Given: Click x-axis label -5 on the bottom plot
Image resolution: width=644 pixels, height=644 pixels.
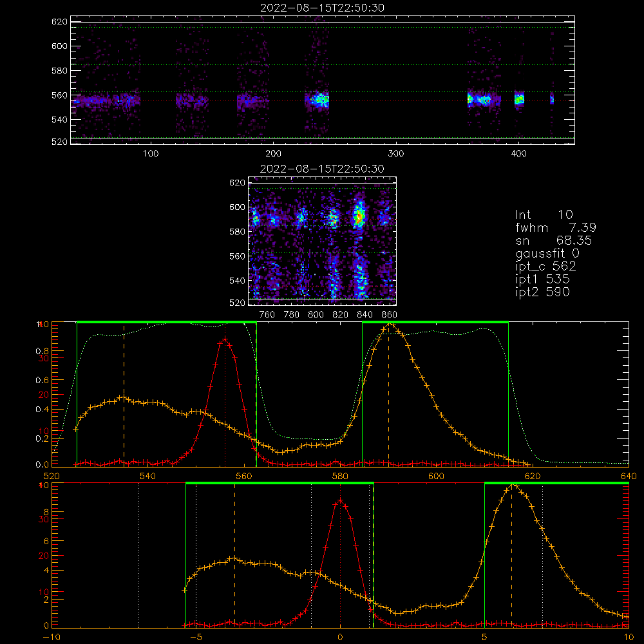Looking at the screenshot, I should point(196,637).
